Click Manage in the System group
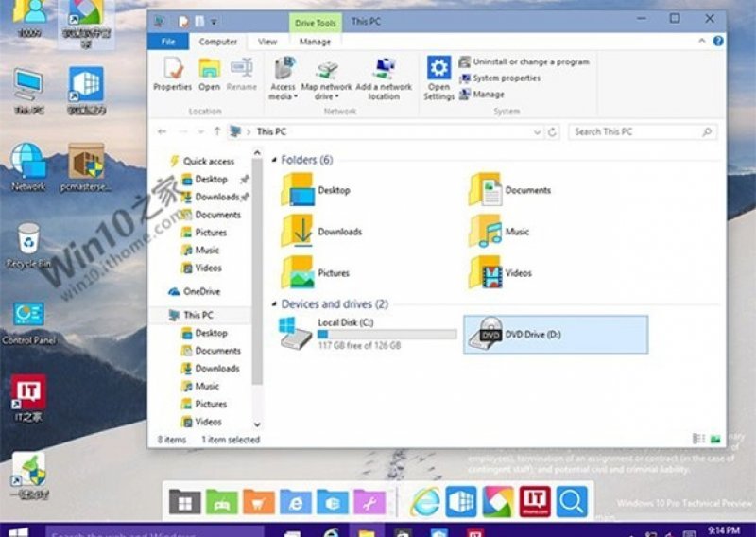 pos(481,95)
